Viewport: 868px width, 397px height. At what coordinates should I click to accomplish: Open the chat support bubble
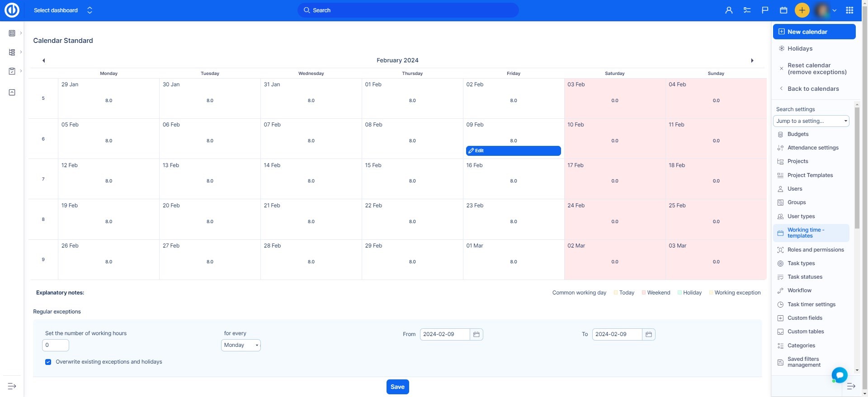click(x=839, y=375)
